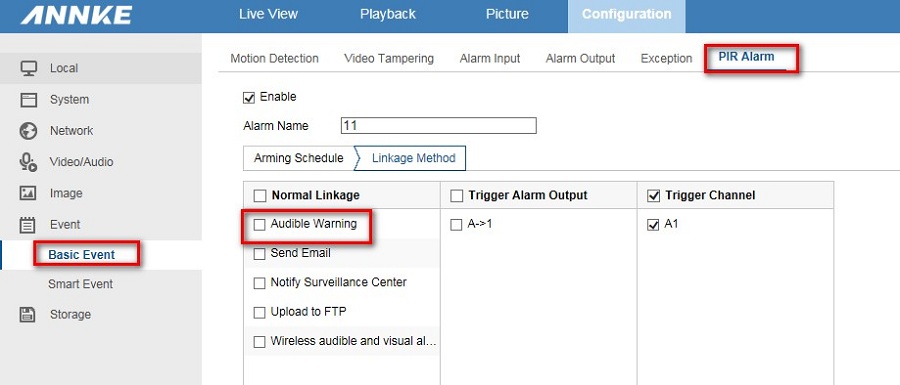
Task: Click the Image picture icon
Action: tap(28, 193)
